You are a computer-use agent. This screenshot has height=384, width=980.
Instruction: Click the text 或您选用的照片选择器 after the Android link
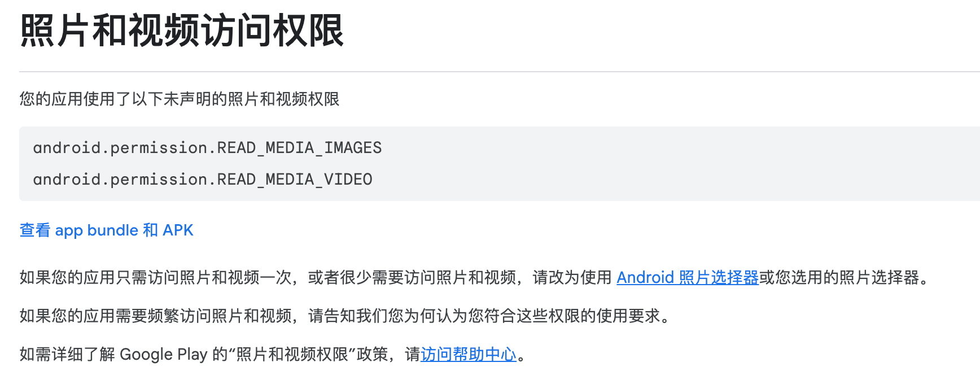pyautogui.click(x=839, y=278)
